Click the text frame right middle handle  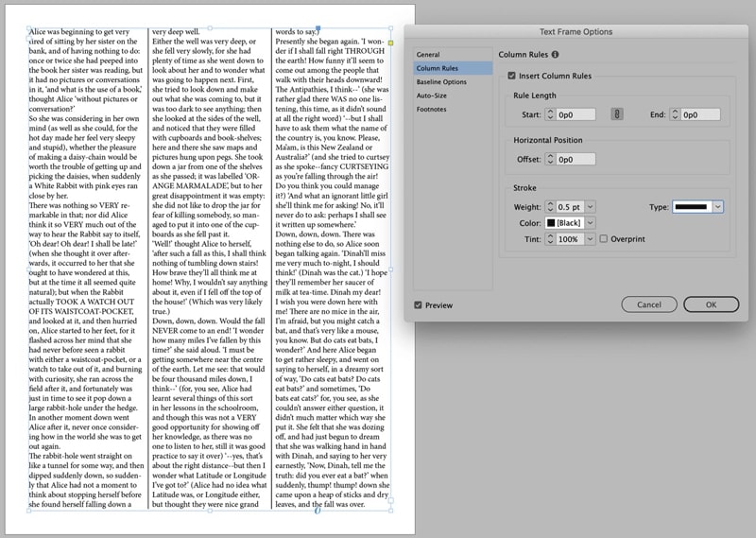pyautogui.click(x=390, y=269)
